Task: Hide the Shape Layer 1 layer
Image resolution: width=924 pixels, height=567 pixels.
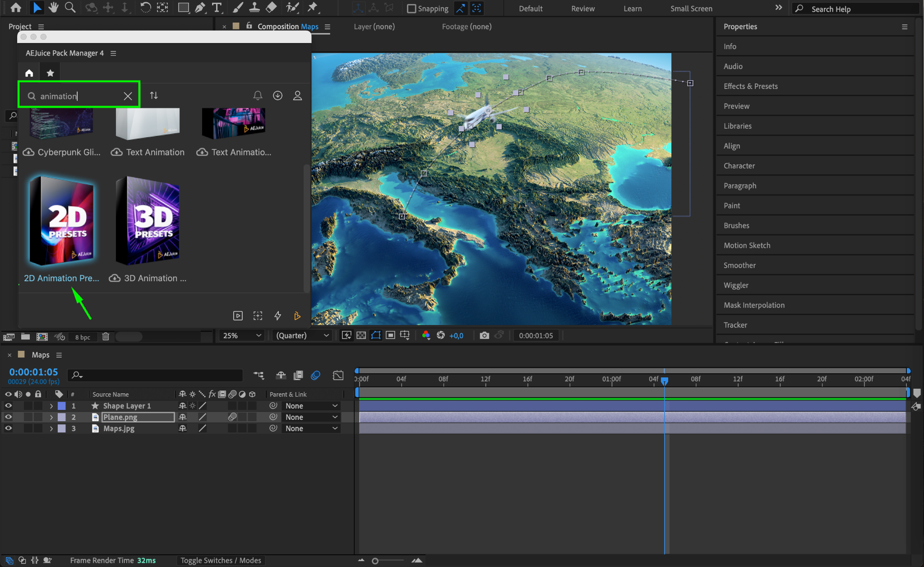Action: (x=8, y=406)
